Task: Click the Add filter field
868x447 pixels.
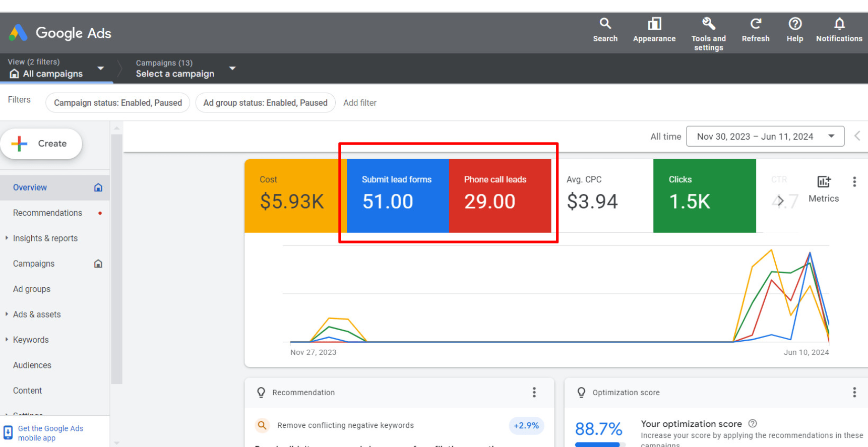Action: [x=360, y=103]
